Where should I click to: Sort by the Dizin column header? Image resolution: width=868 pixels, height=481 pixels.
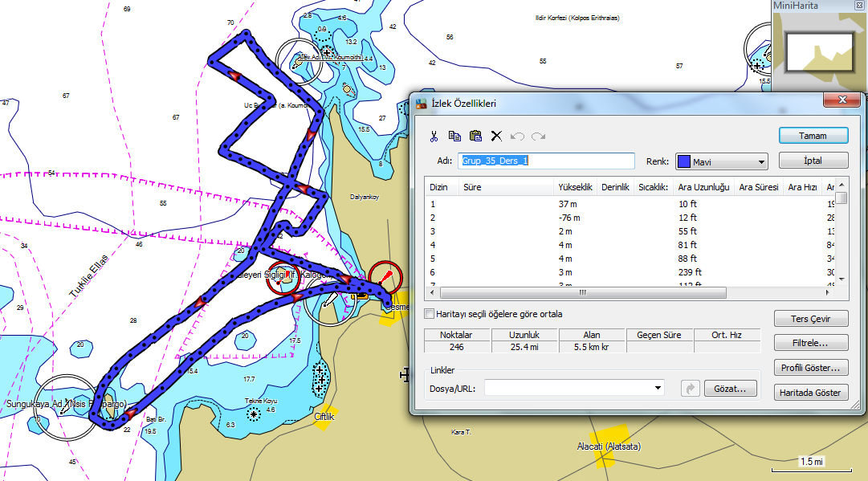click(x=441, y=187)
